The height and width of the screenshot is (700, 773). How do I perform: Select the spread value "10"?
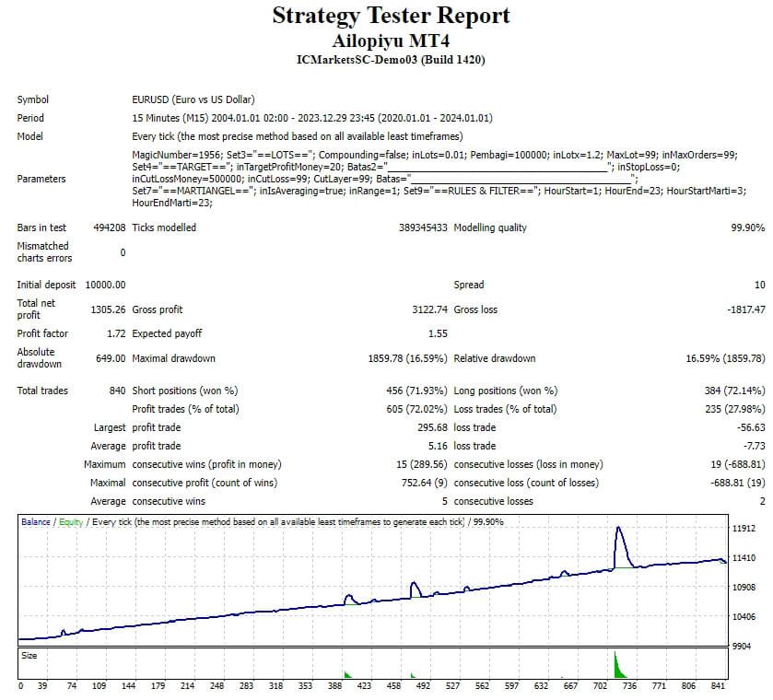(760, 285)
